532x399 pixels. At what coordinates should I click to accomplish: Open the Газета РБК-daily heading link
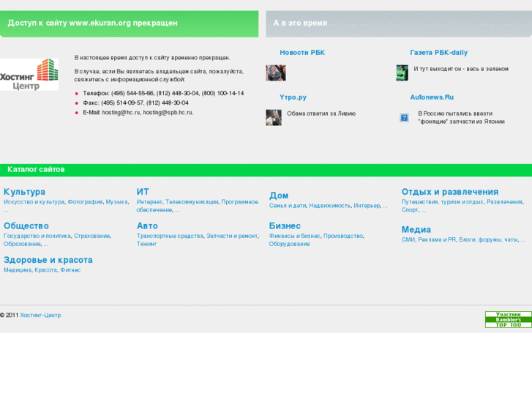pyautogui.click(x=438, y=53)
